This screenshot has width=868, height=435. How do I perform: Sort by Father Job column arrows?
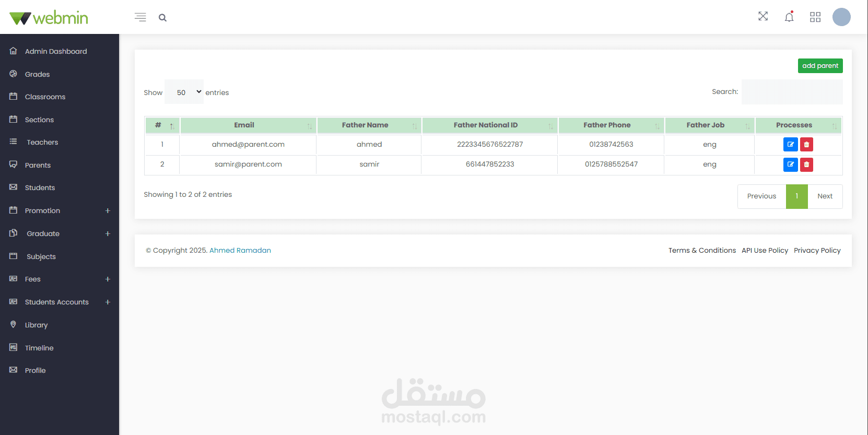click(x=747, y=126)
